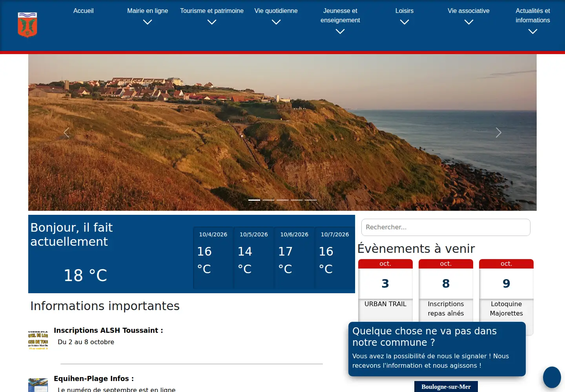Open the Tourisme et patrimoine menu
Image resolution: width=565 pixels, height=392 pixels.
point(212,11)
